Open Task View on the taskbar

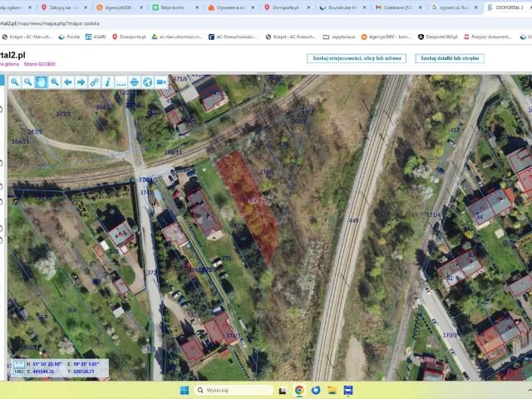click(283, 391)
